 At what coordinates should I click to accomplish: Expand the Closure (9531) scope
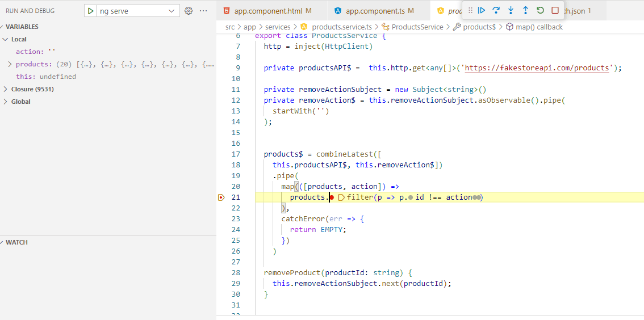[6, 89]
